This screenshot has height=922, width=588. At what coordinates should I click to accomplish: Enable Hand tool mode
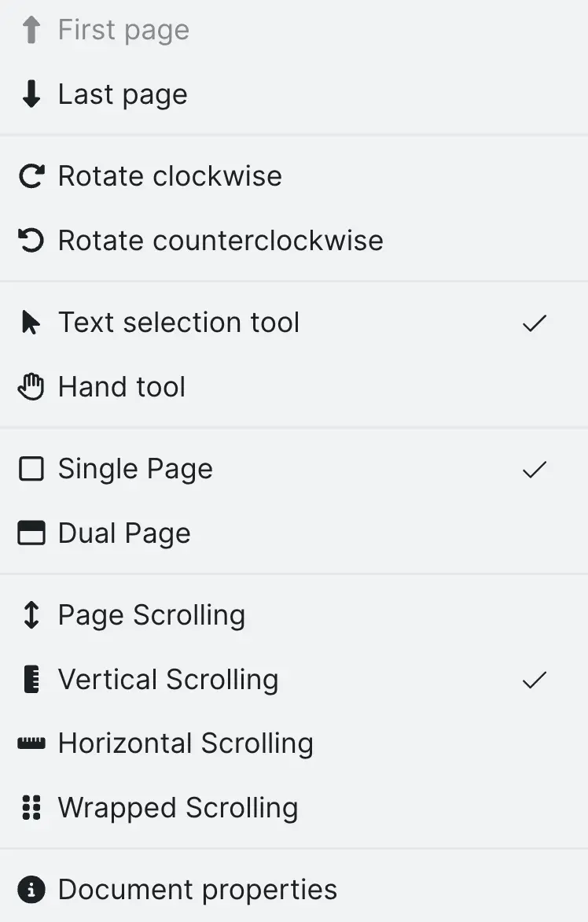(122, 386)
